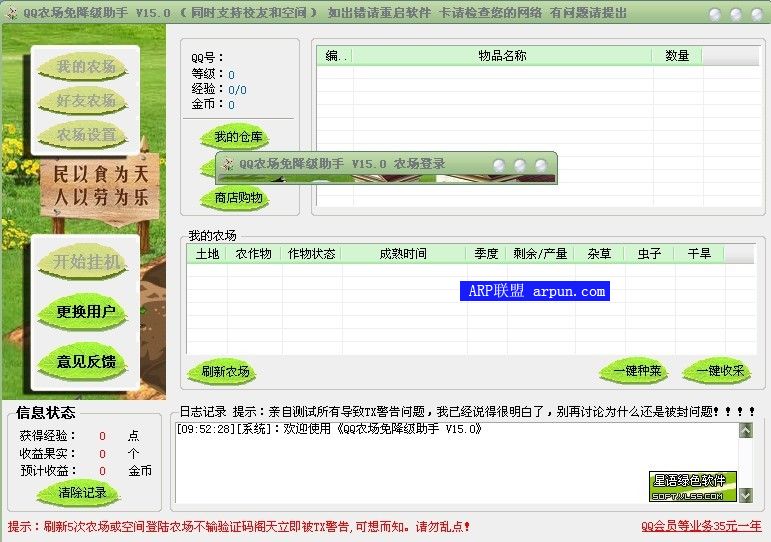
Task: Open 意见反馈 feedback button
Action: (85, 361)
